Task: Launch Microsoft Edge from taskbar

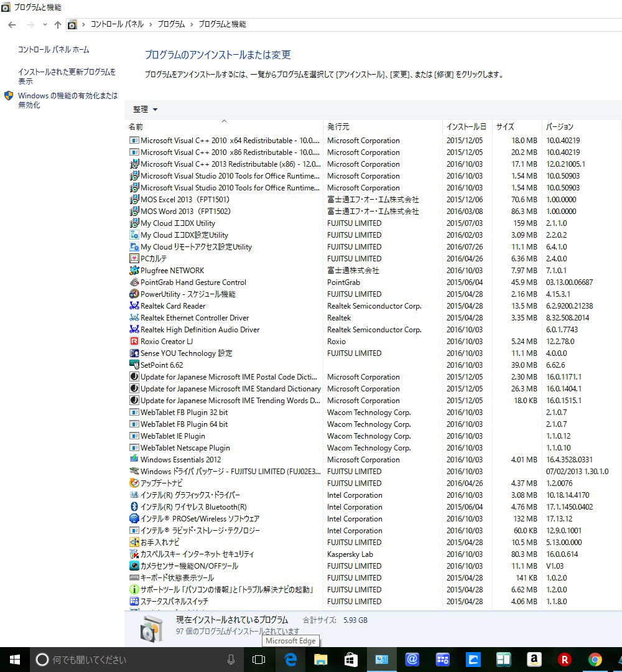Action: coord(290,660)
